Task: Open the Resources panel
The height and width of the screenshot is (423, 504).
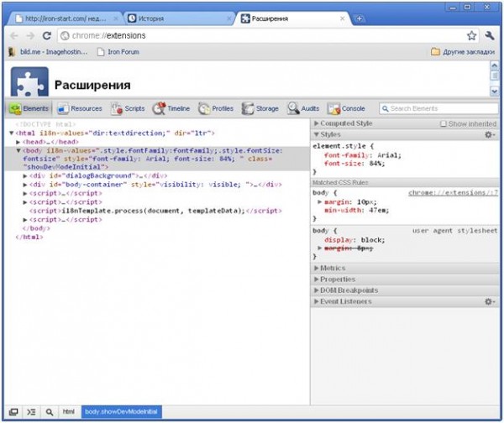Action: coord(80,108)
